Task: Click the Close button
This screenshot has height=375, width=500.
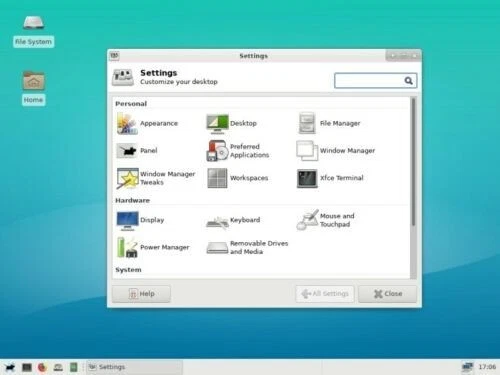Action: pyautogui.click(x=388, y=294)
